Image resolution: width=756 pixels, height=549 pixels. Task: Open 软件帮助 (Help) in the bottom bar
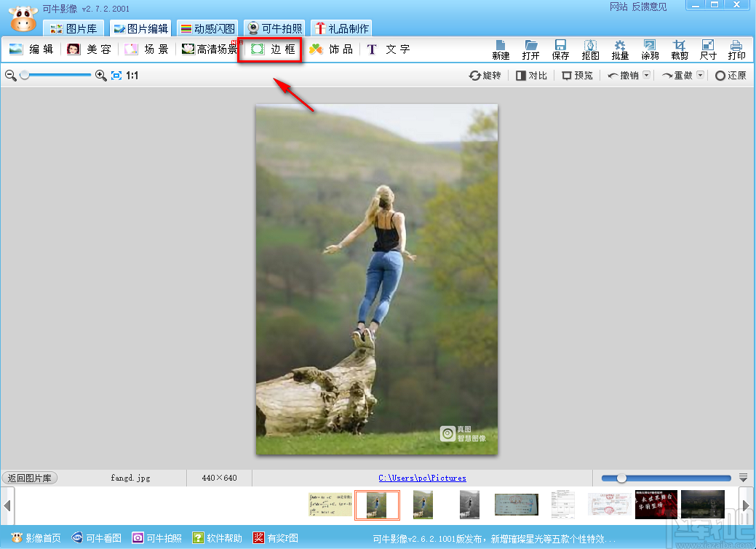(x=217, y=538)
